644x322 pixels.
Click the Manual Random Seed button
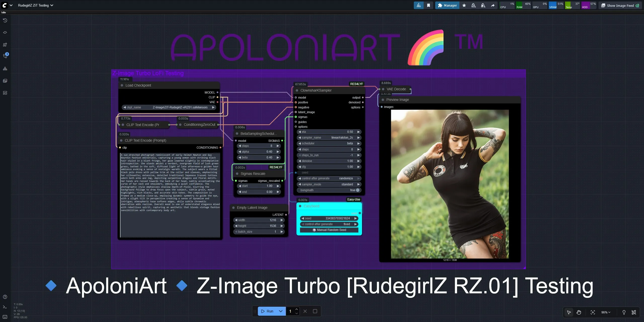pos(329,230)
